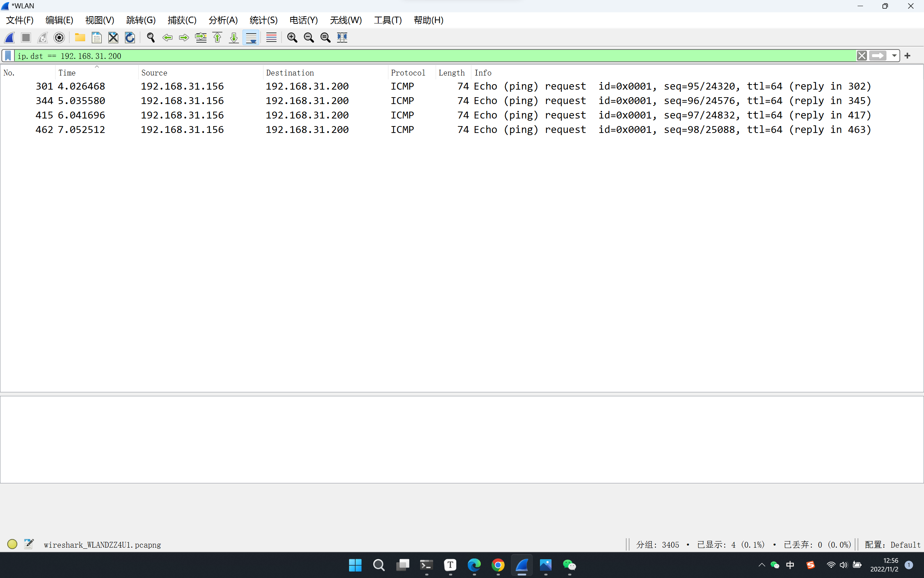924x578 pixels.
Task: Start capturing packets with the shark fin icon
Action: 9,38
